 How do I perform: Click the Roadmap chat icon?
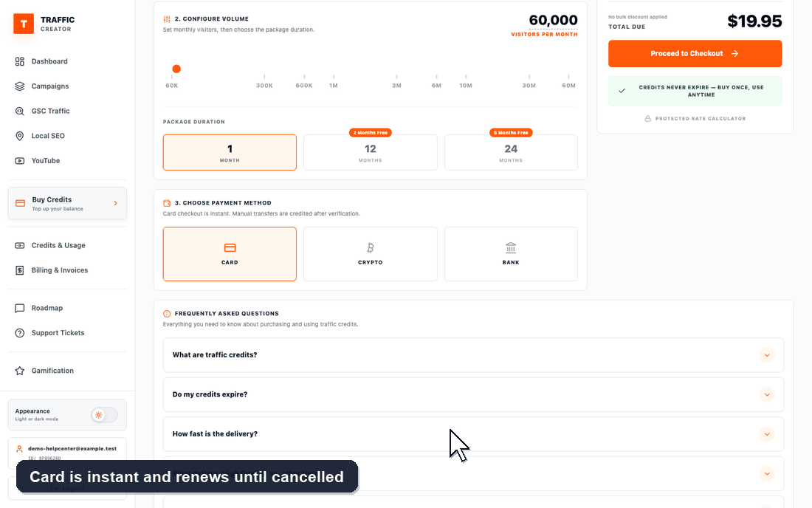point(20,308)
